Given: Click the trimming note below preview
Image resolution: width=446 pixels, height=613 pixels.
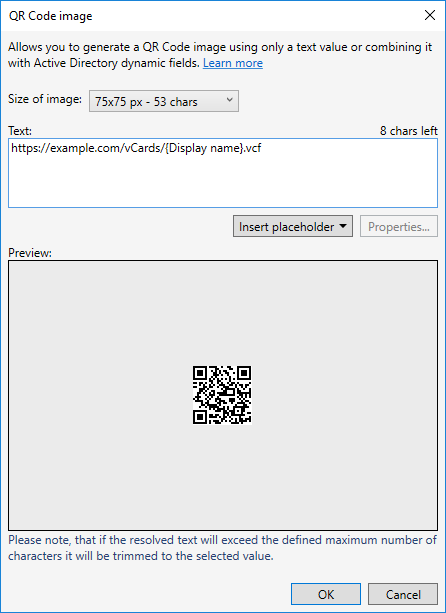Looking at the screenshot, I should click(x=222, y=548).
